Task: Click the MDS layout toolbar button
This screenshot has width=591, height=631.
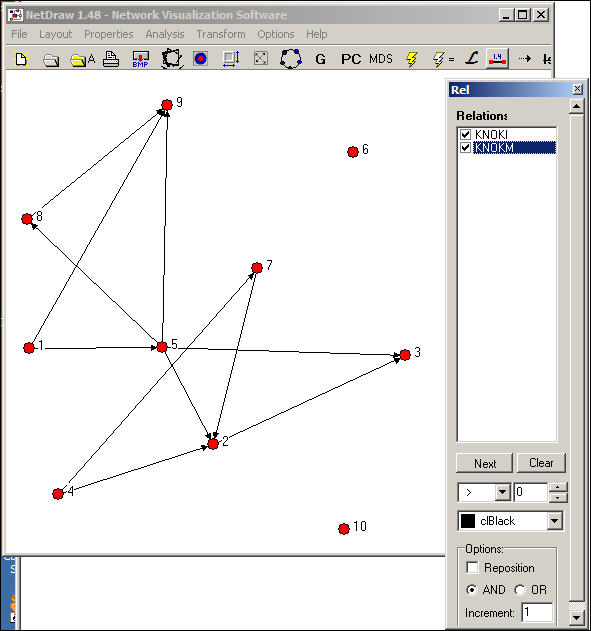Action: click(x=381, y=59)
